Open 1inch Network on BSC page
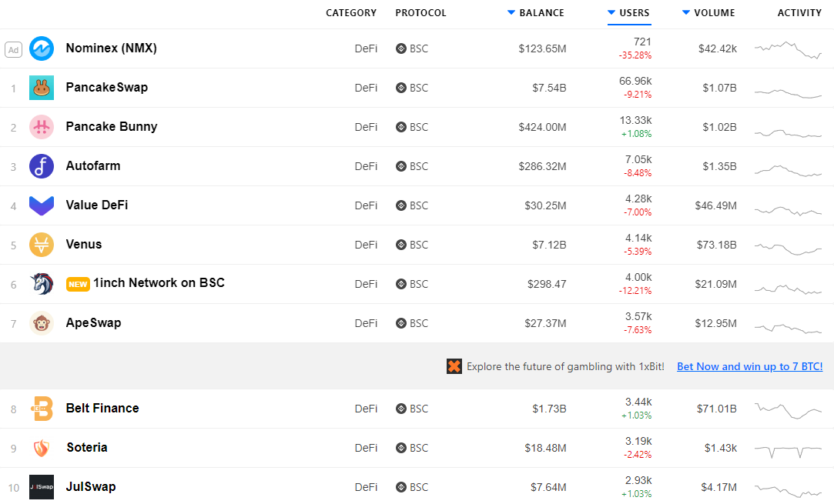Screen dimensions: 834x504 pyautogui.click(x=159, y=283)
